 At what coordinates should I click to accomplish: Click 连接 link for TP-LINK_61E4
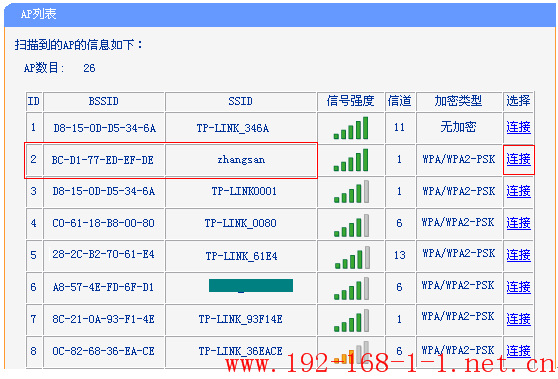point(518,255)
